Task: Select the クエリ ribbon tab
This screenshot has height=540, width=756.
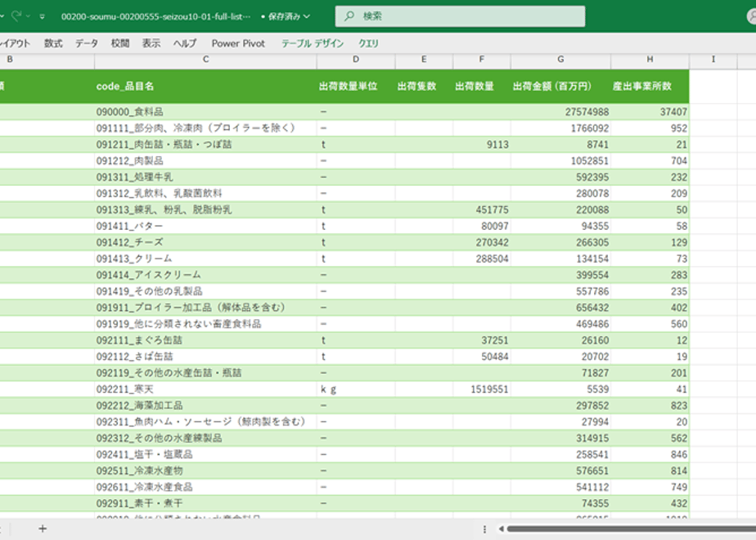Action: [x=368, y=43]
